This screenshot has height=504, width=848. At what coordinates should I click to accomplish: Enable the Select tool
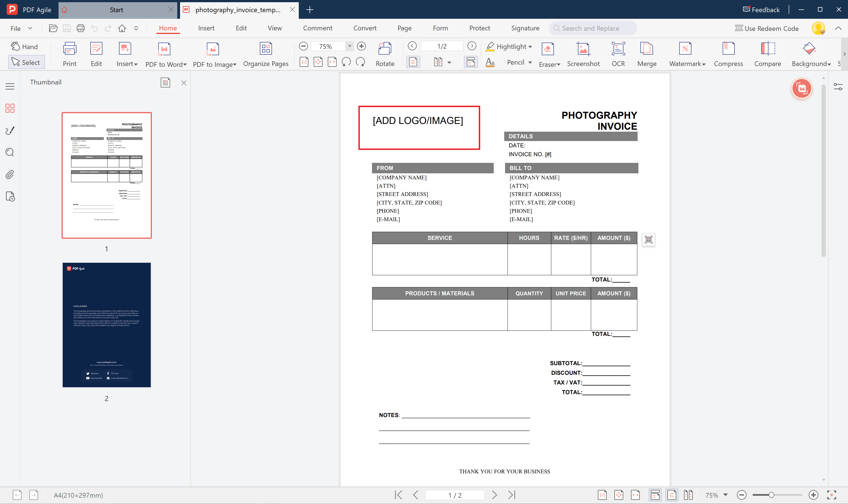27,62
